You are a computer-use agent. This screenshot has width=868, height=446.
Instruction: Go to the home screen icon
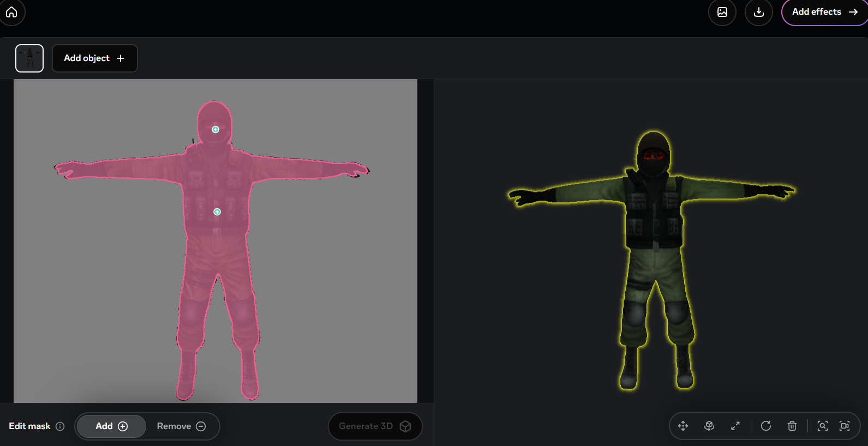[11, 12]
